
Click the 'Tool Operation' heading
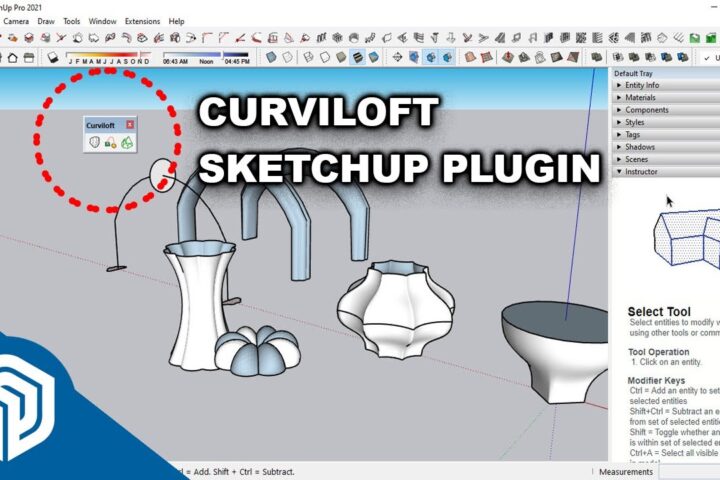click(658, 352)
